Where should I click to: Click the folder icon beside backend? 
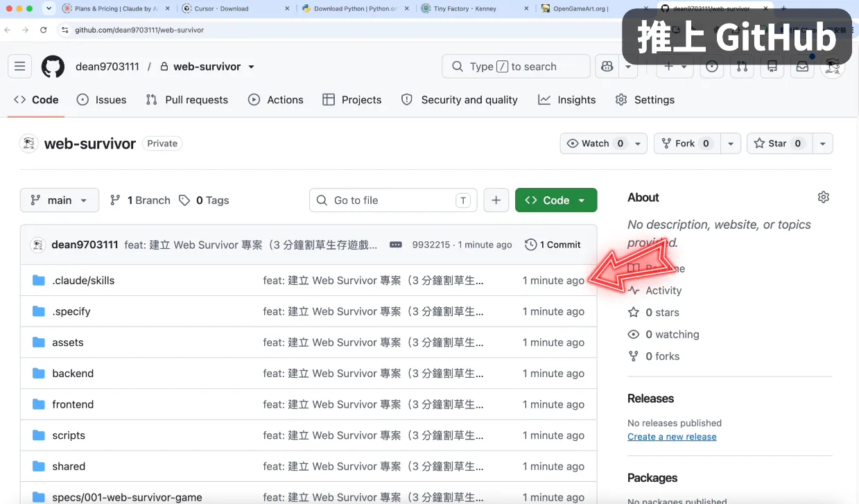[x=39, y=373]
